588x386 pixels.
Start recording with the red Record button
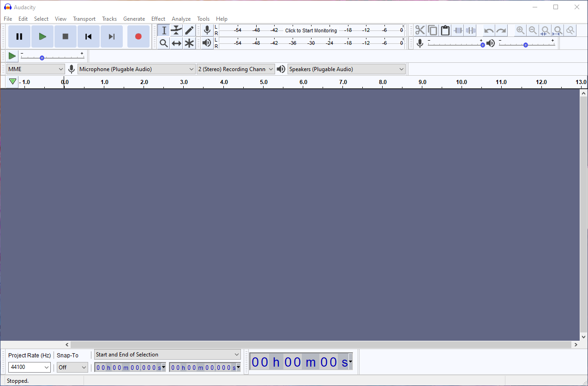[x=138, y=36]
